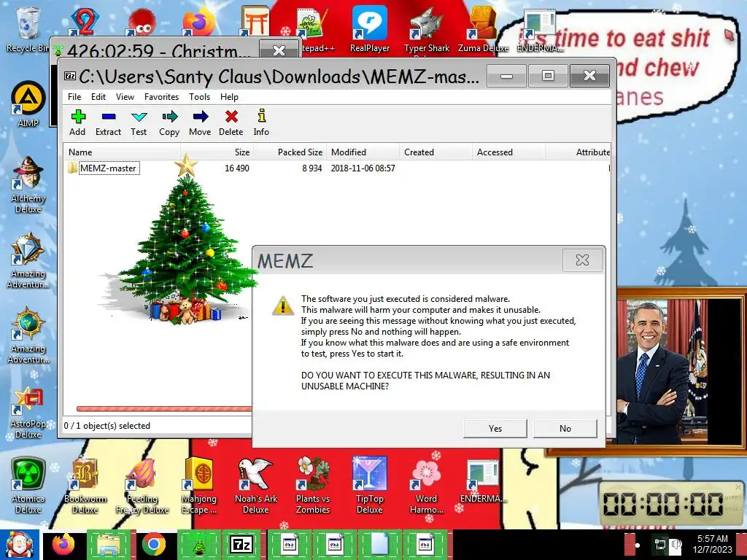Click the blank document taskbar icon

(x=379, y=544)
